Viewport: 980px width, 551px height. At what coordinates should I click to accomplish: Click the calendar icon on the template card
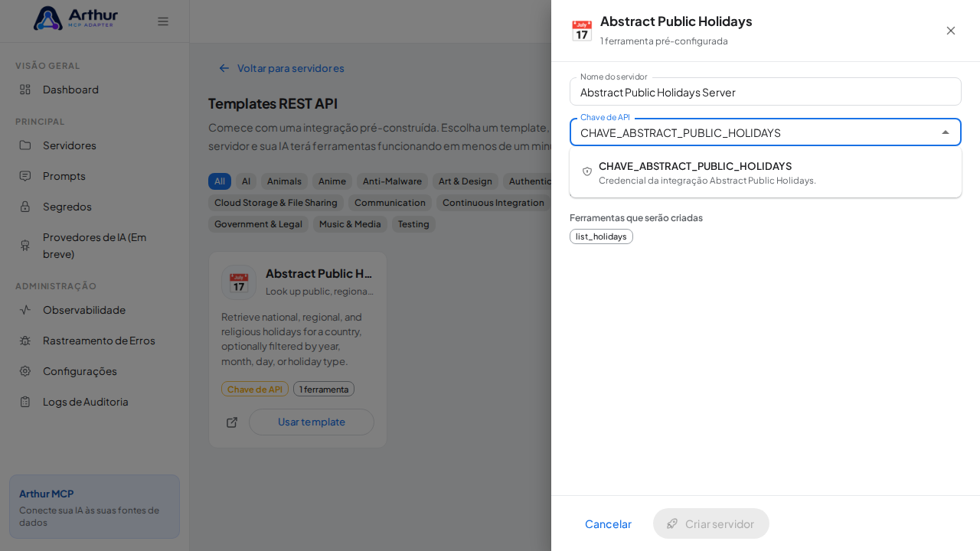(x=239, y=282)
